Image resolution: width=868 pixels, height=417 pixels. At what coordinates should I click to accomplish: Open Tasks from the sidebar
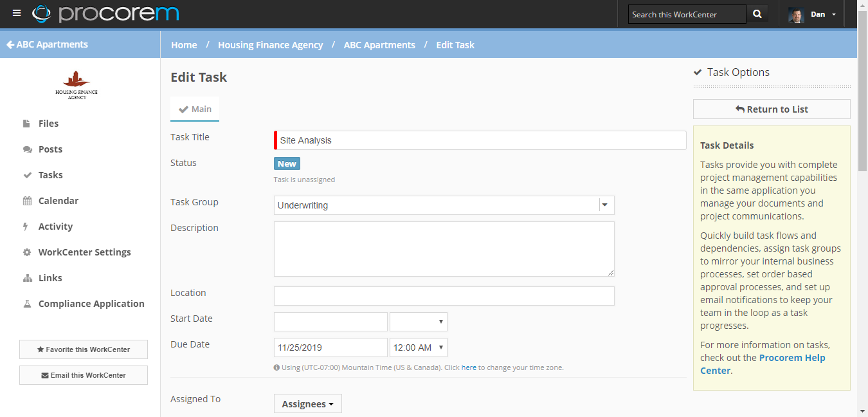pyautogui.click(x=50, y=174)
